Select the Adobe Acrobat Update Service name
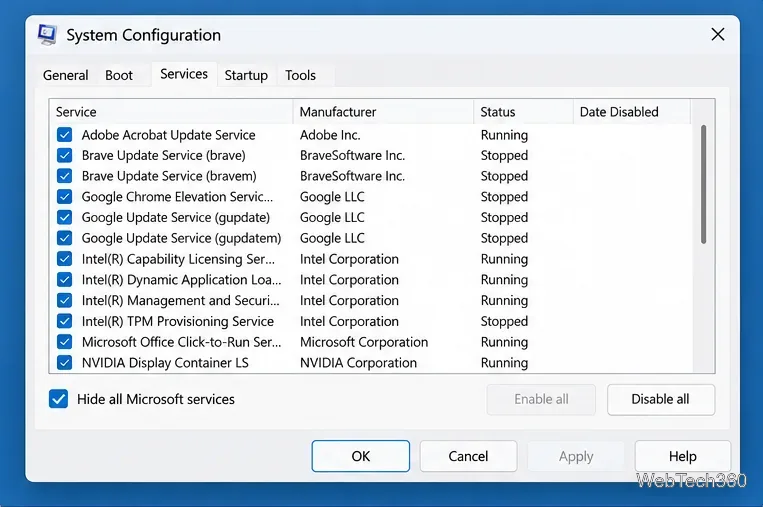 (168, 135)
